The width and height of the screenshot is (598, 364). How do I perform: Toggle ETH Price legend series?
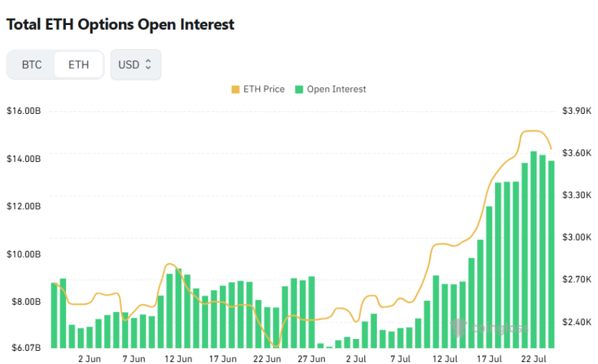258,89
